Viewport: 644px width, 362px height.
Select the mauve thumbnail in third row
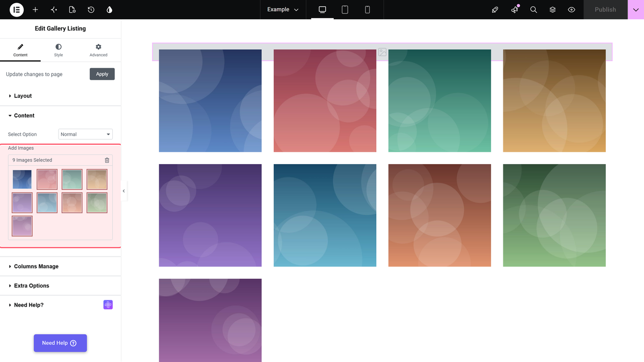[22, 226]
